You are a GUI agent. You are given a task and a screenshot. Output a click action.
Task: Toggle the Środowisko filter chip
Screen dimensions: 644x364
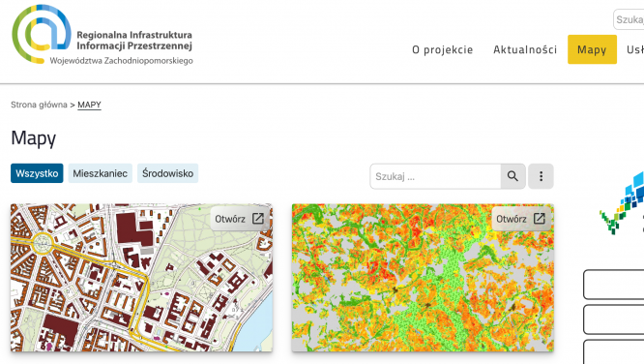167,173
